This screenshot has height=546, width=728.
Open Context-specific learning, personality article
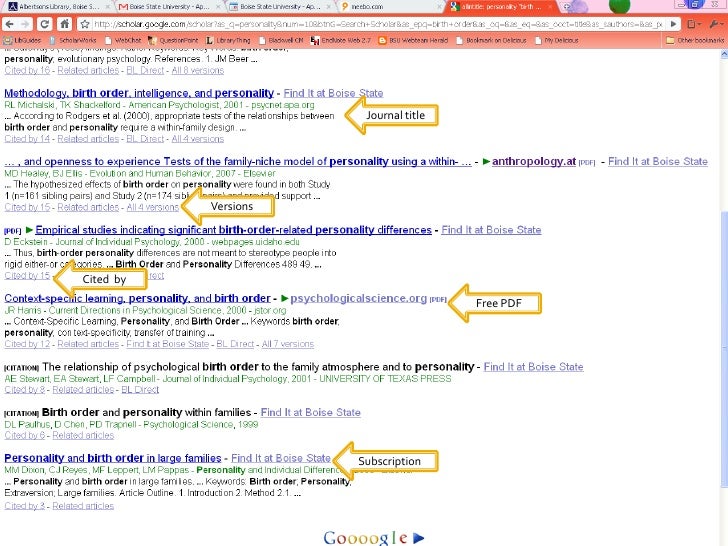point(137,298)
